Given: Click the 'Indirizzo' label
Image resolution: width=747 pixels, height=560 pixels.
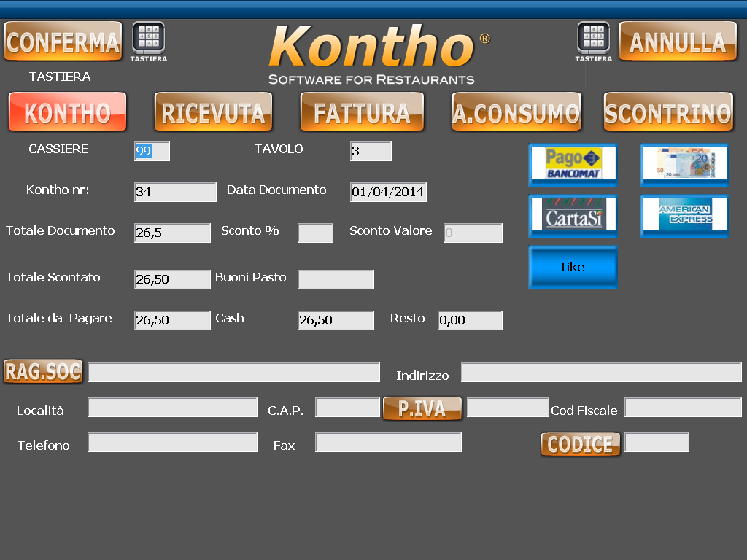Looking at the screenshot, I should point(422,376).
